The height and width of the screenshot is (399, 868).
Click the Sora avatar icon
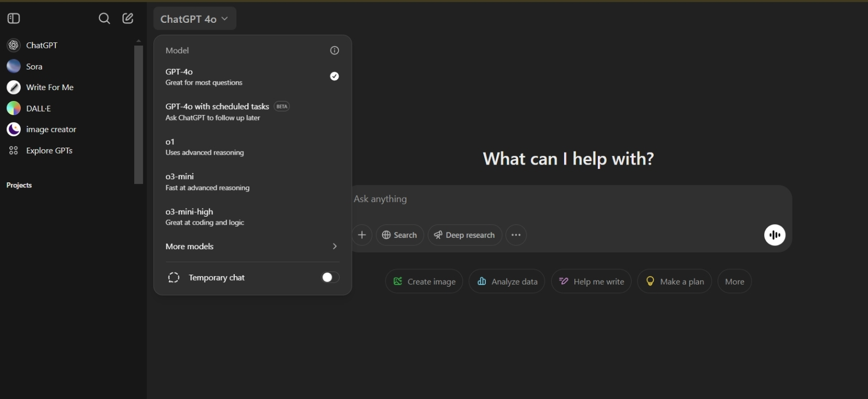point(14,66)
